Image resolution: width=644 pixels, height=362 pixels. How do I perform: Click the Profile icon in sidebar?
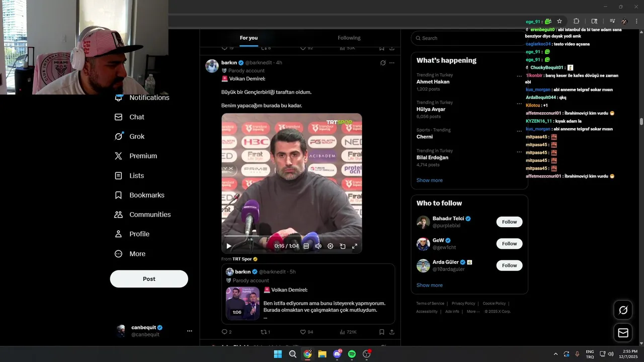coord(119,234)
